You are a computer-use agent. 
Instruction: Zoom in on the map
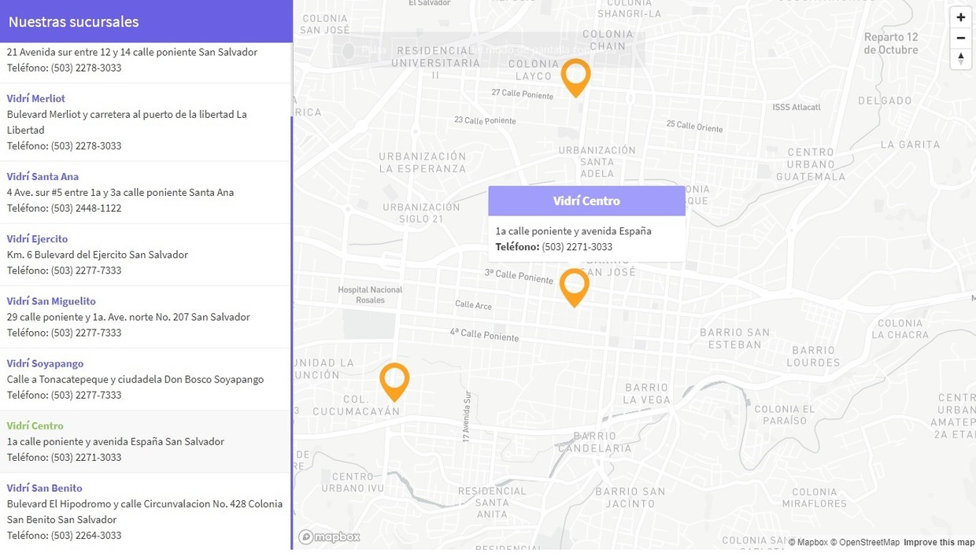pos(960,17)
